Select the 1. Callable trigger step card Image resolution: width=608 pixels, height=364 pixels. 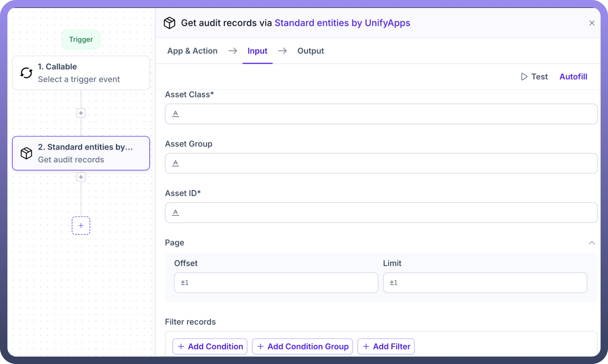click(x=81, y=73)
